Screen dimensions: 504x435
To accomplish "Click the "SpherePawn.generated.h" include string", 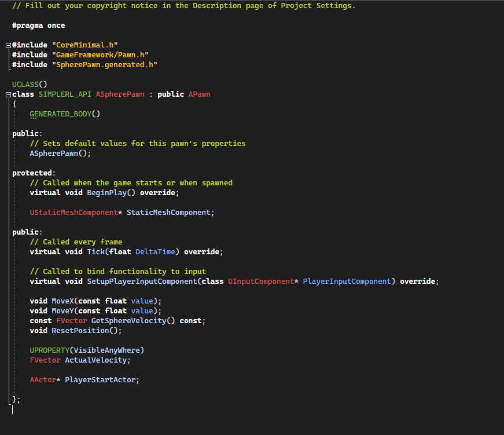I will coord(105,65).
